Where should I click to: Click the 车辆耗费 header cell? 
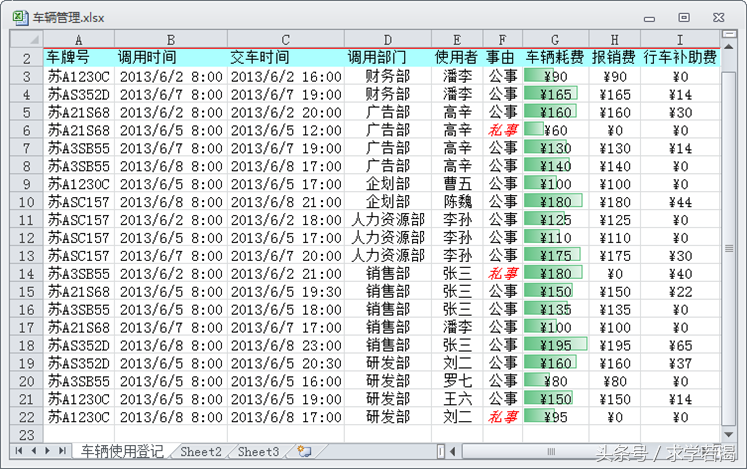click(555, 58)
